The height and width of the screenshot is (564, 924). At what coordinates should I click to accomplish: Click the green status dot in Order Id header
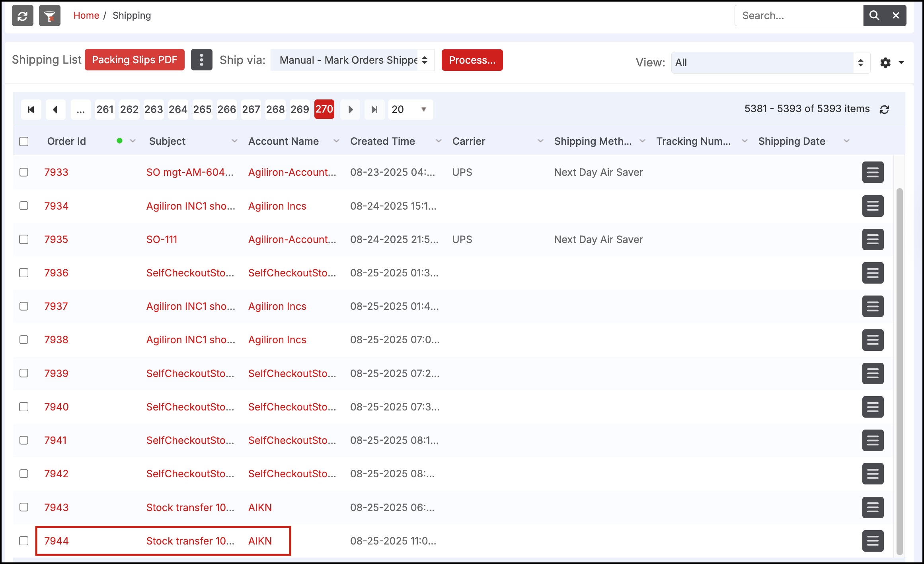119,141
